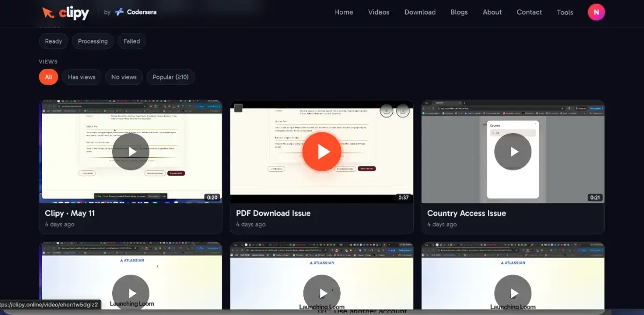The width and height of the screenshot is (644, 315).
Task: Open the PDF Download Issue title
Action: [x=273, y=213]
